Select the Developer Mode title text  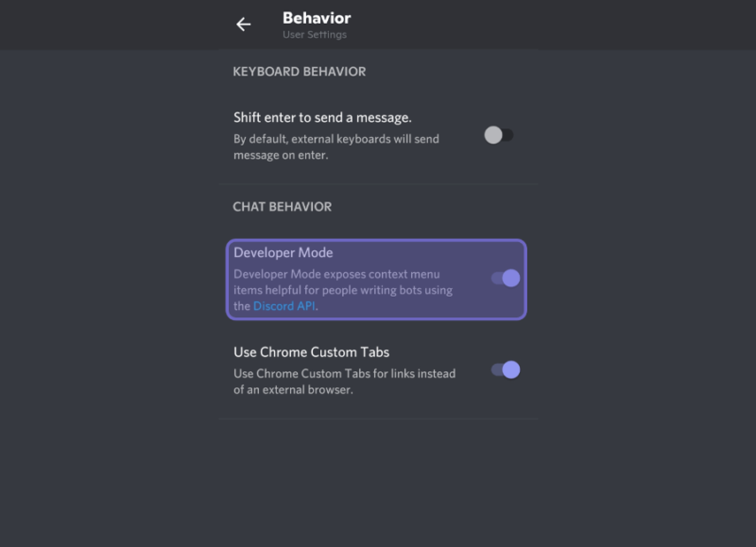[283, 252]
